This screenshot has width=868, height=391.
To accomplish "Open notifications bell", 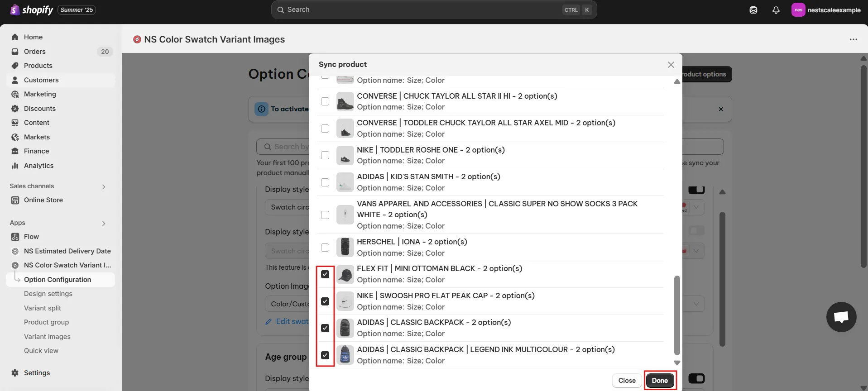I will (776, 10).
